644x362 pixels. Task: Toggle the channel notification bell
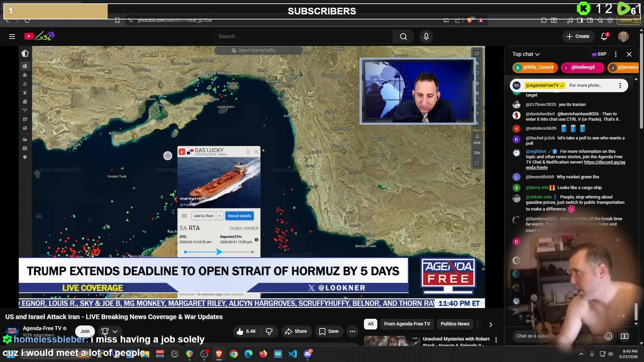pos(105,331)
